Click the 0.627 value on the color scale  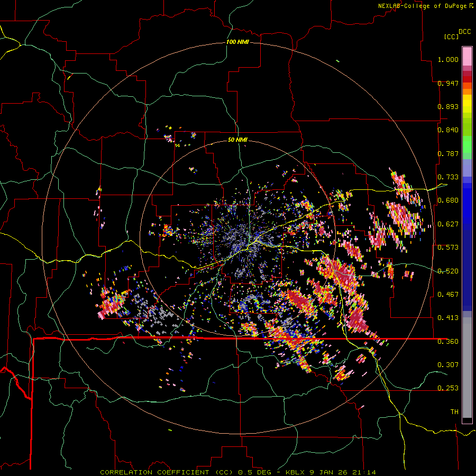pos(448,224)
